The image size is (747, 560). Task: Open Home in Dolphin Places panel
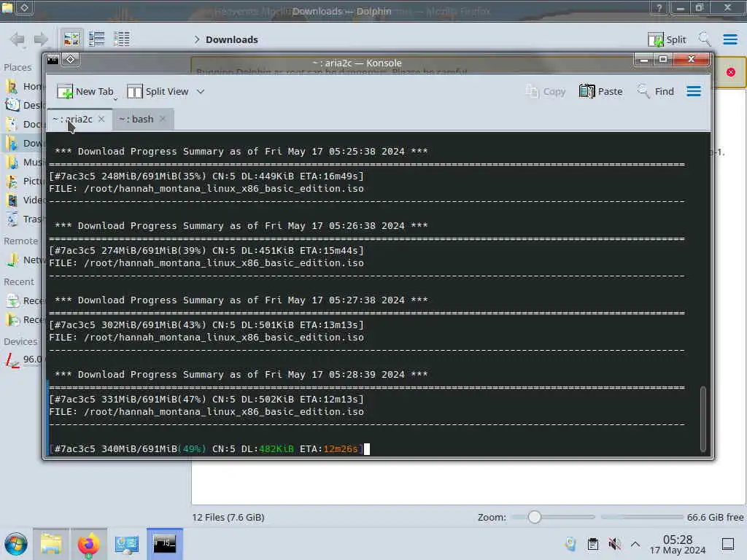[24, 86]
